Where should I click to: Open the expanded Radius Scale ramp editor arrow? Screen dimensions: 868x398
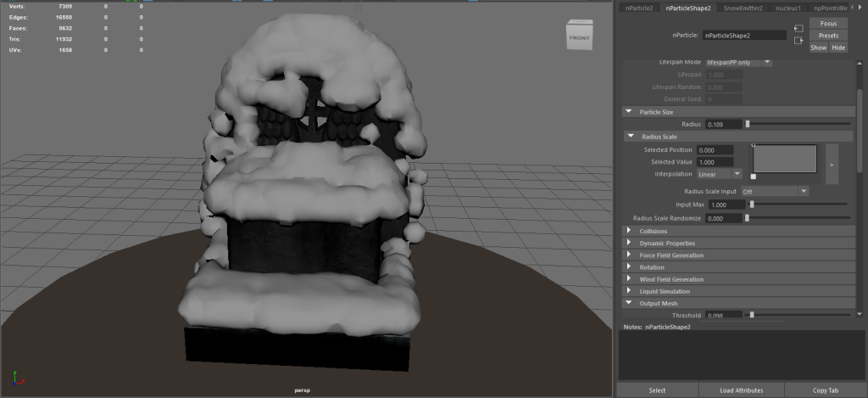[832, 163]
